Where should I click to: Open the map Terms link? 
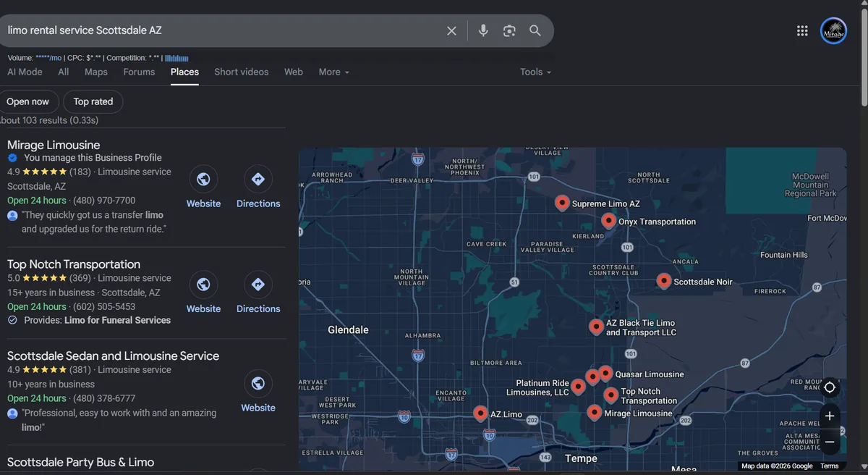830,466
